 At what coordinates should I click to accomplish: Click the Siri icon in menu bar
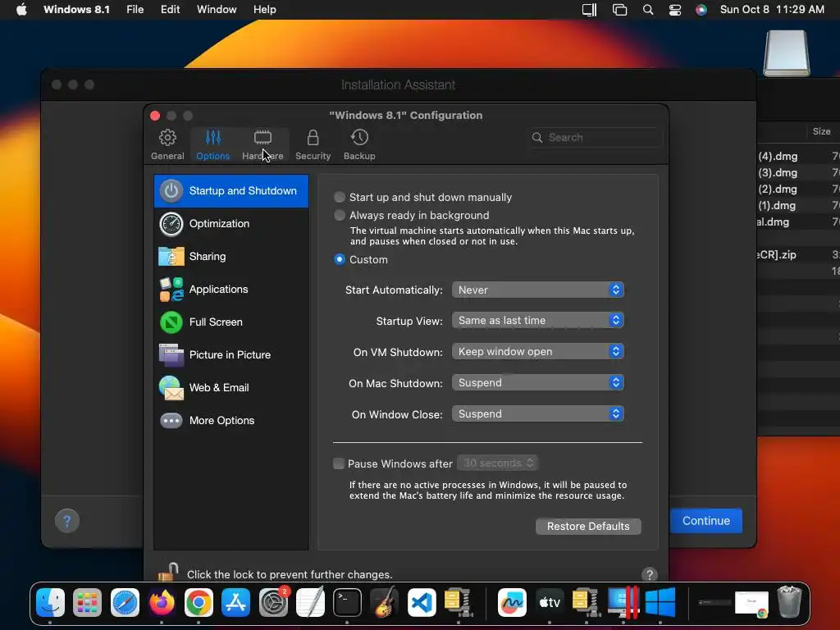(701, 10)
